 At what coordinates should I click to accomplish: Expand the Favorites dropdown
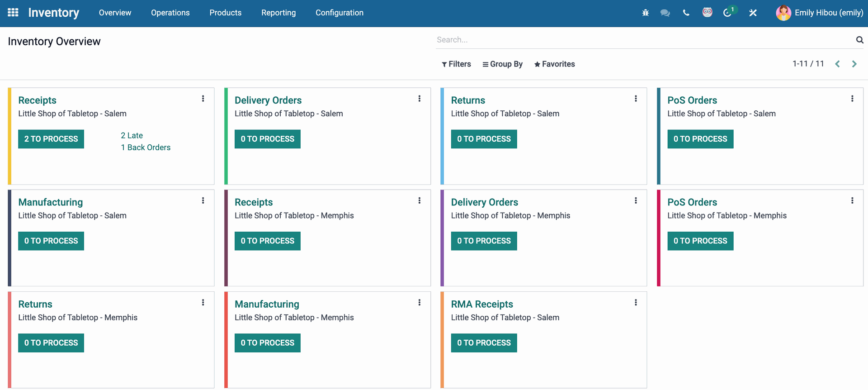[x=554, y=64]
